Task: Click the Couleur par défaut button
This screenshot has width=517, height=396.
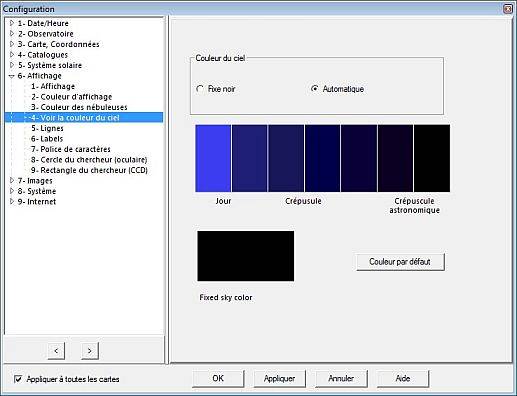Action: click(x=400, y=262)
